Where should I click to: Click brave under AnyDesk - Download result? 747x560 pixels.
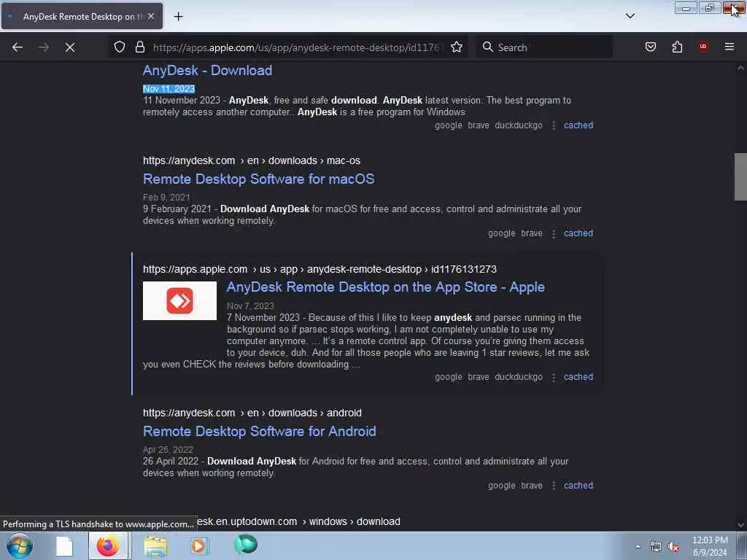[x=479, y=125]
